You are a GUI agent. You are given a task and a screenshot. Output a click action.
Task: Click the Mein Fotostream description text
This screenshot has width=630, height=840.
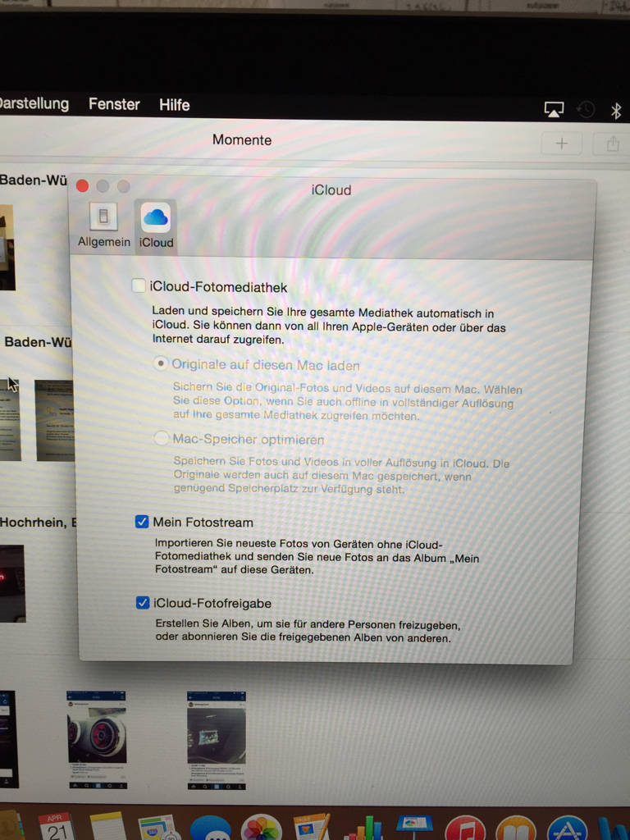pos(317,557)
